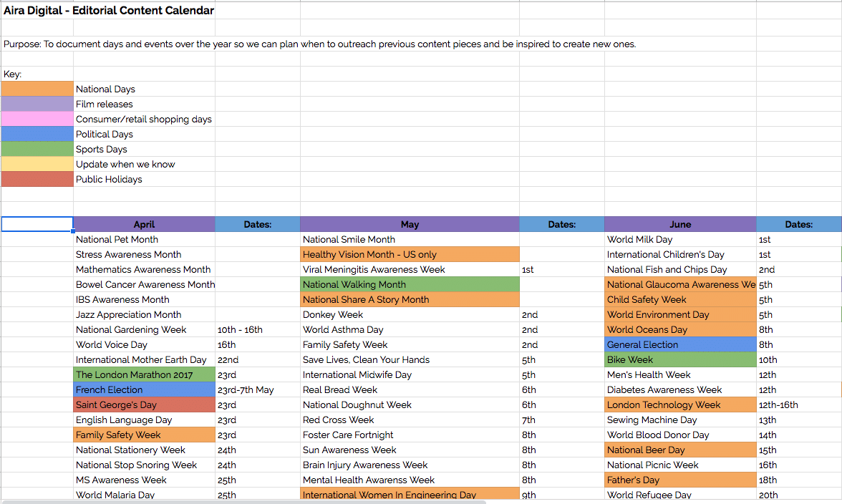Image resolution: width=842 pixels, height=504 pixels.
Task: Select the green National Walking Month cell
Action: pyautogui.click(x=410, y=284)
